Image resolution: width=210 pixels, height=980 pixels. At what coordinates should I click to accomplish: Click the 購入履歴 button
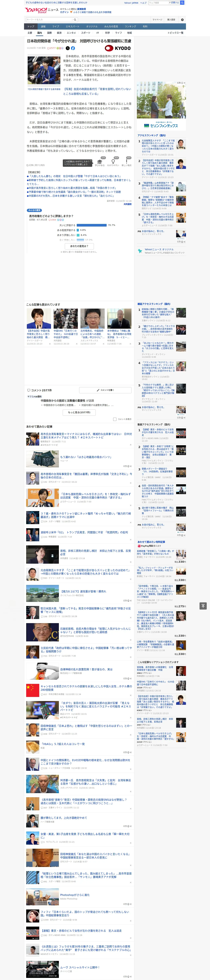click(171, 20)
